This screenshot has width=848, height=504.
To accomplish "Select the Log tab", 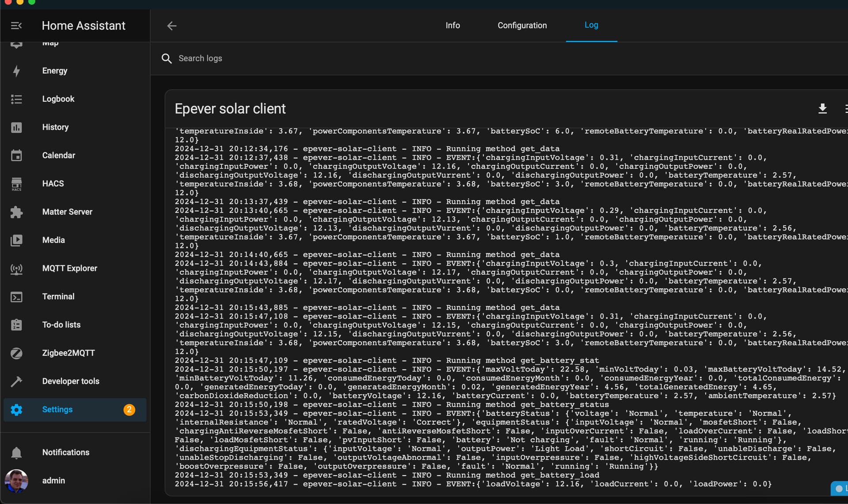I will click(x=591, y=25).
